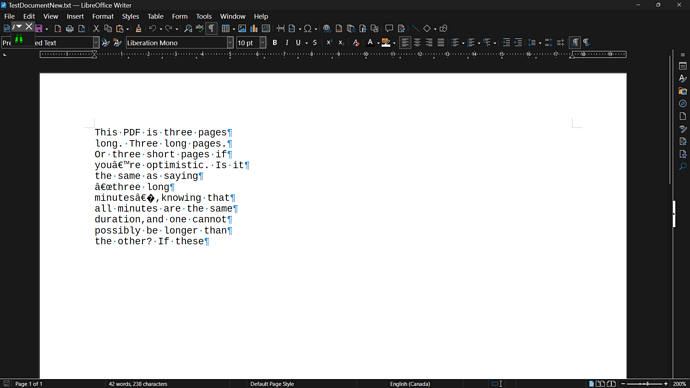690x388 pixels.
Task: Open sidebar Navigator deck
Action: coord(683,103)
